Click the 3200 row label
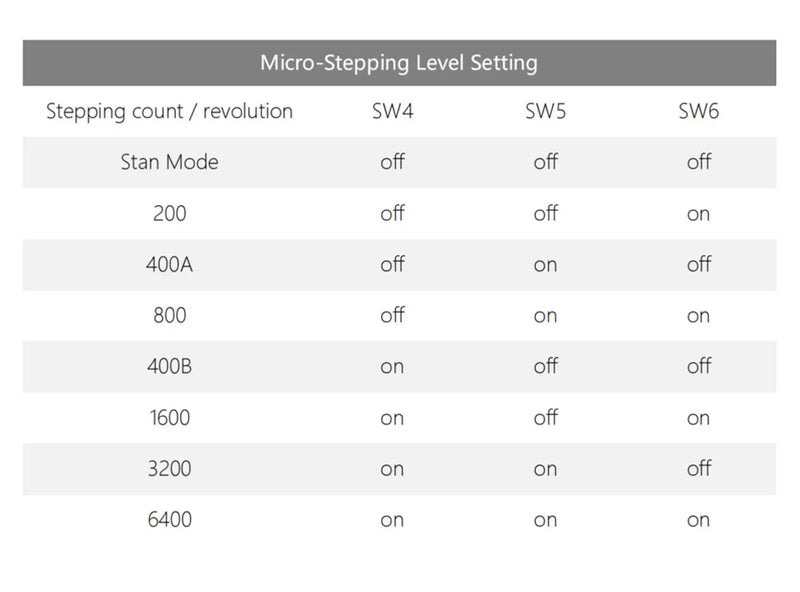This screenshot has width=800, height=592. (x=169, y=469)
